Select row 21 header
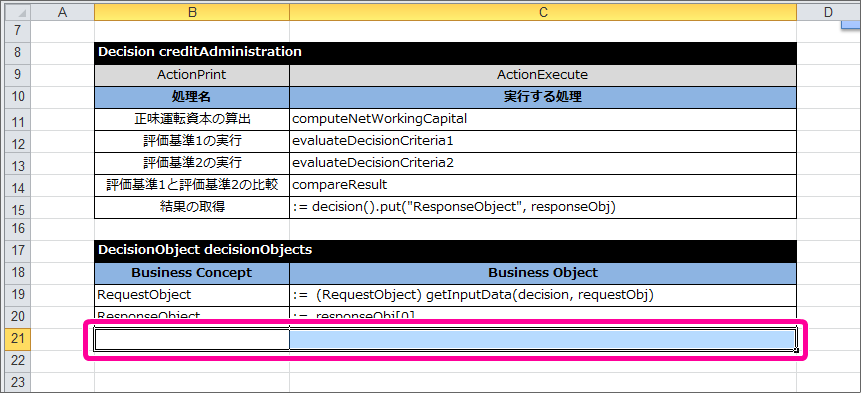861x393 pixels. (18, 339)
